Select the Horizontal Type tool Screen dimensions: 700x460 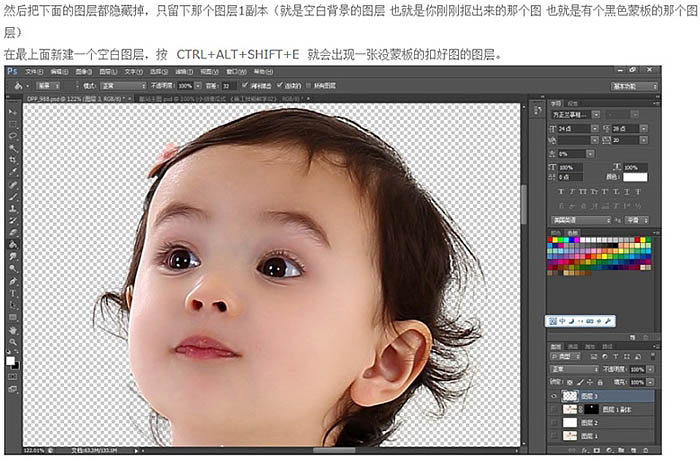13,293
